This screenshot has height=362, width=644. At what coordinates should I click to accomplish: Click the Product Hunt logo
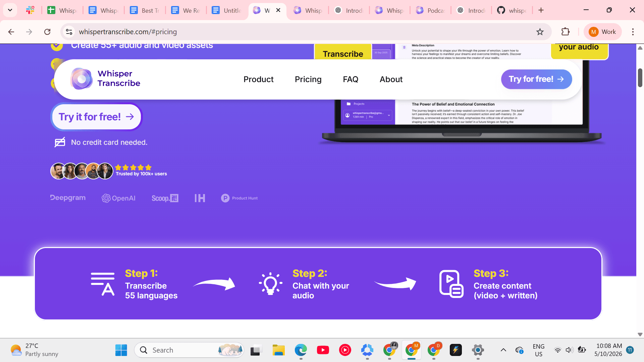(239, 198)
